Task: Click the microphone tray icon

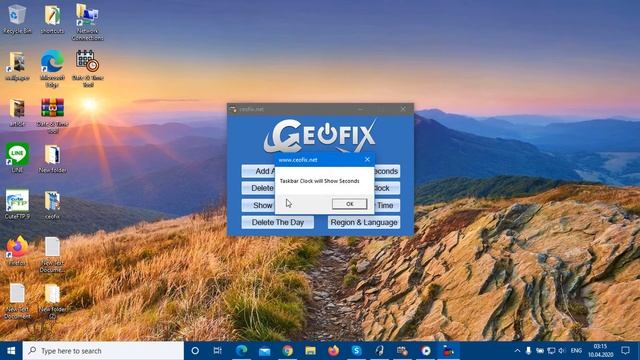Action: pos(529,351)
